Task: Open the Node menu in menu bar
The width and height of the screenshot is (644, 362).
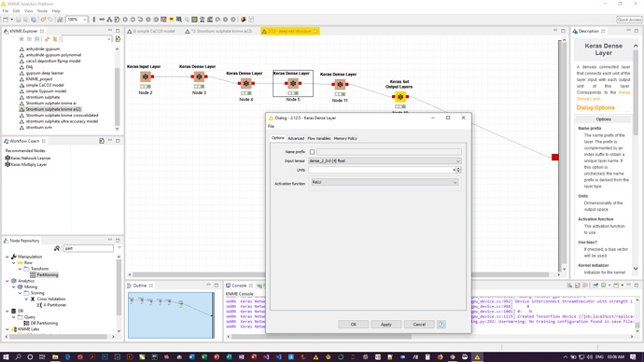Action: [x=42, y=11]
